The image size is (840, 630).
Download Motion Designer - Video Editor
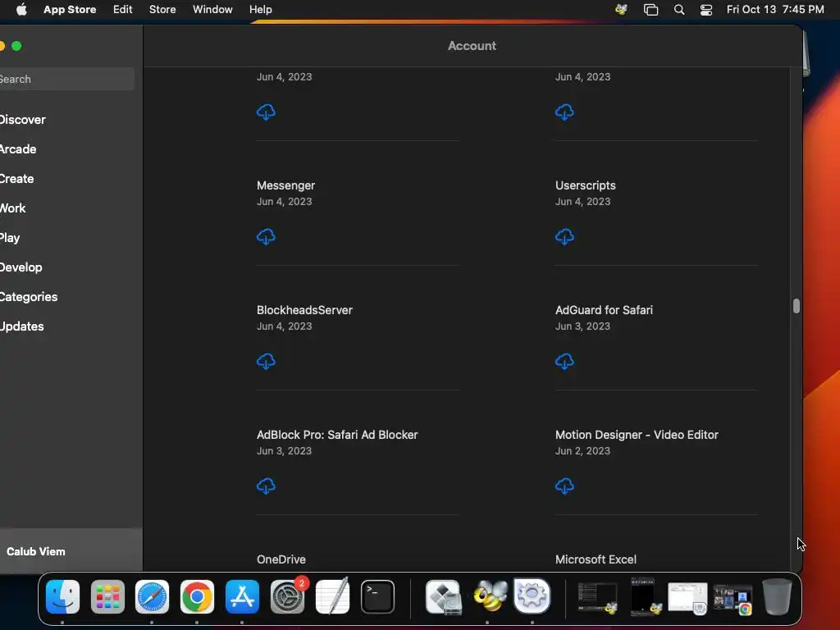click(564, 486)
